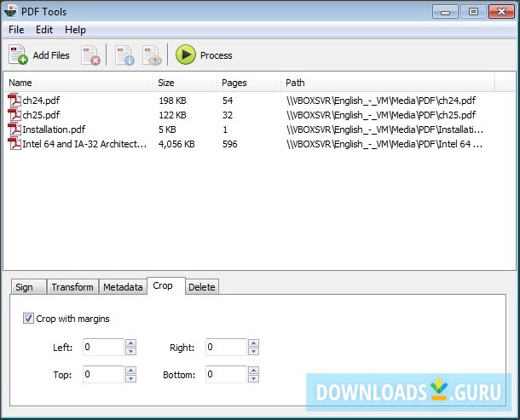Decrease the Bottom margin with the down arrow
This screenshot has width=520, height=420.
[x=253, y=378]
